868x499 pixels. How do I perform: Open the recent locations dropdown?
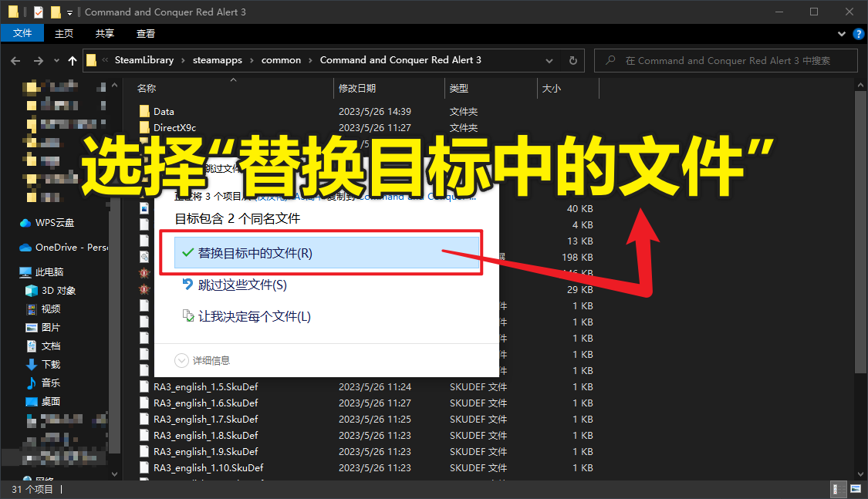tap(56, 61)
